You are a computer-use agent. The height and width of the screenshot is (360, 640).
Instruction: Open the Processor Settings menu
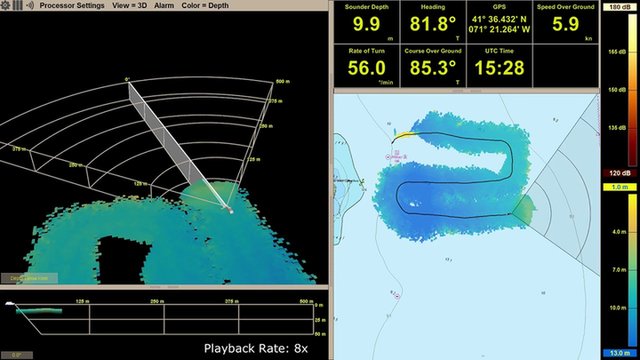(x=72, y=5)
